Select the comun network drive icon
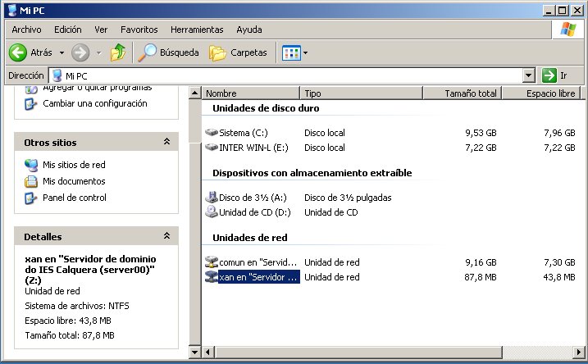588x364 pixels. [x=212, y=262]
